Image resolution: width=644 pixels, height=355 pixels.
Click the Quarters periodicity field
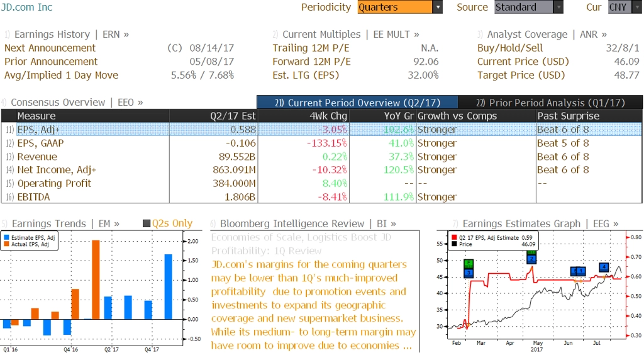point(395,7)
